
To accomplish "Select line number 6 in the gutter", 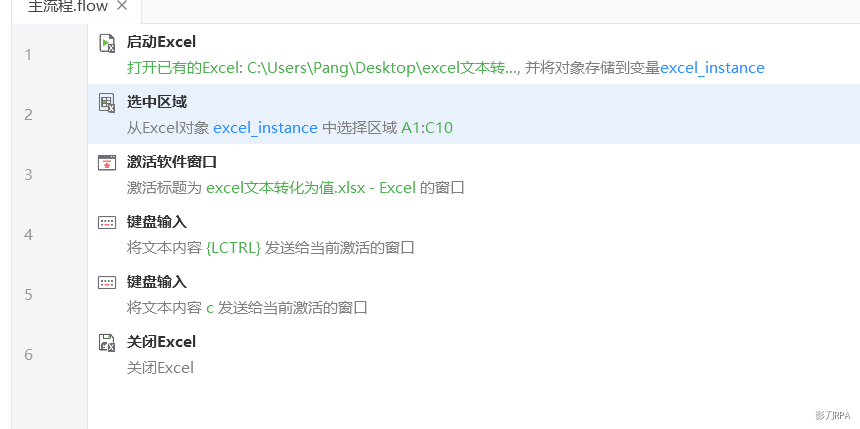I will click(x=29, y=354).
